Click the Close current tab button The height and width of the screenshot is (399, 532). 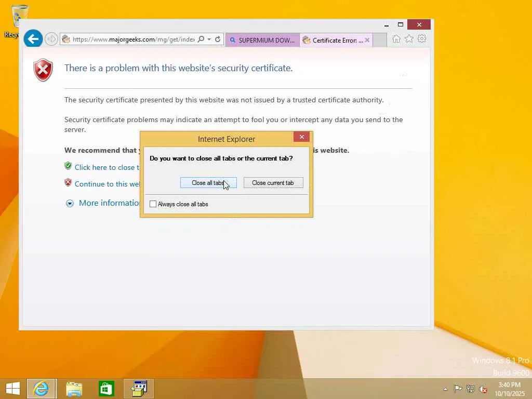[x=273, y=183]
